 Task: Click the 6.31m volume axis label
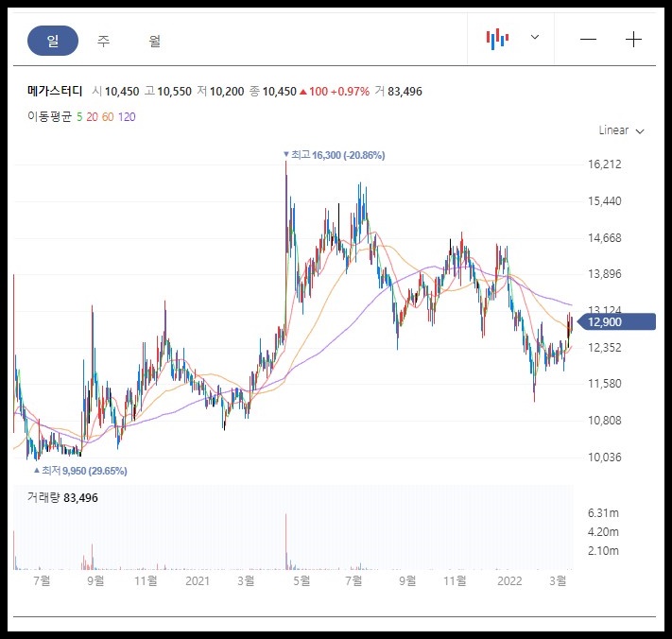pos(603,513)
